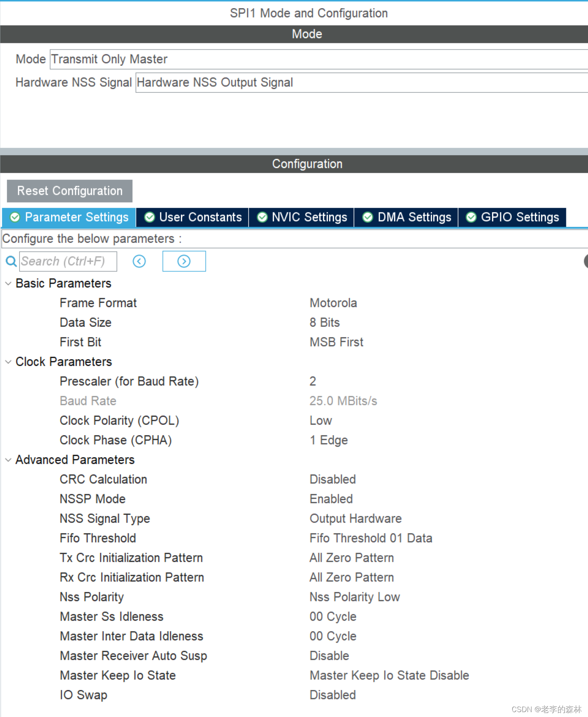Select Rx Crc Initialization Pattern row
Image resolution: width=588 pixels, height=717 pixels.
pos(132,577)
